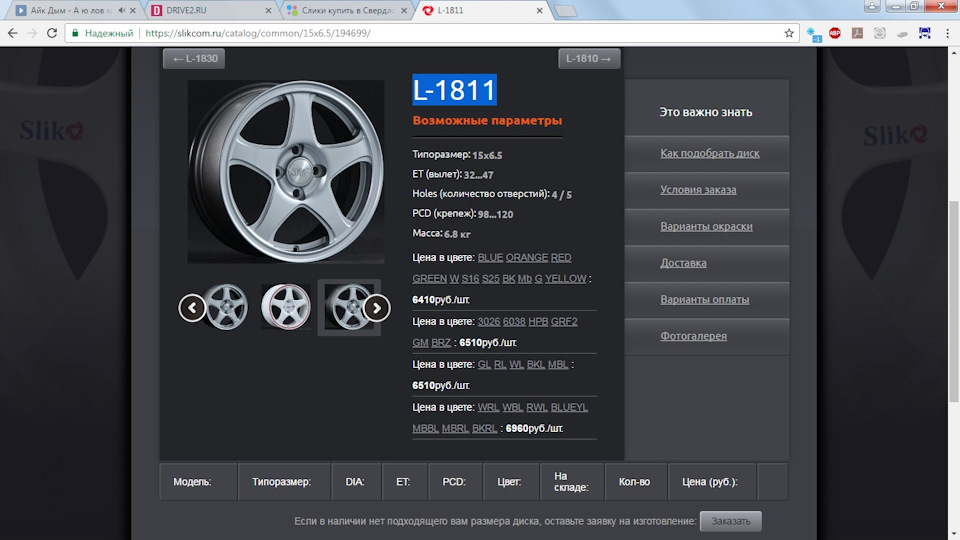
Task: Select the YELLOW color link
Action: (566, 279)
